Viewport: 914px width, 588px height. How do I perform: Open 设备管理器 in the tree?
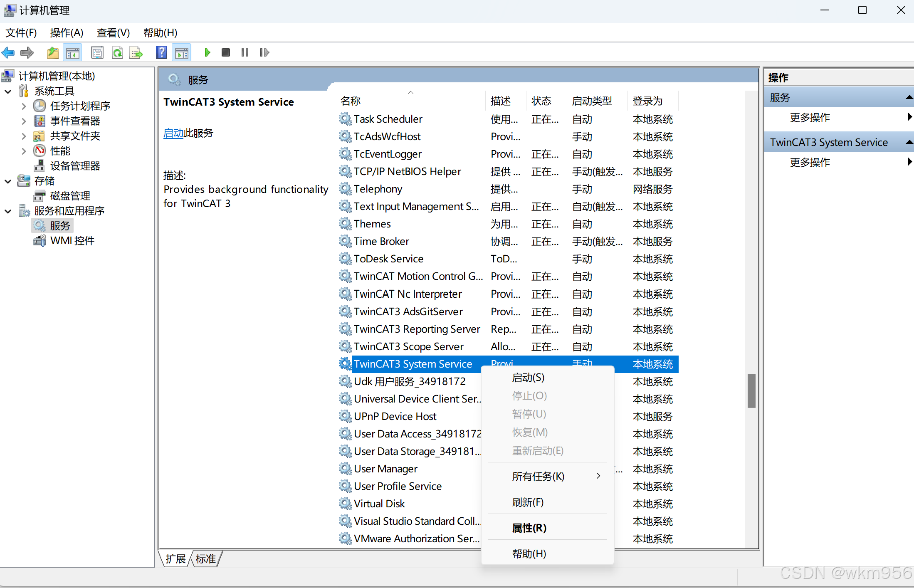pyautogui.click(x=75, y=166)
